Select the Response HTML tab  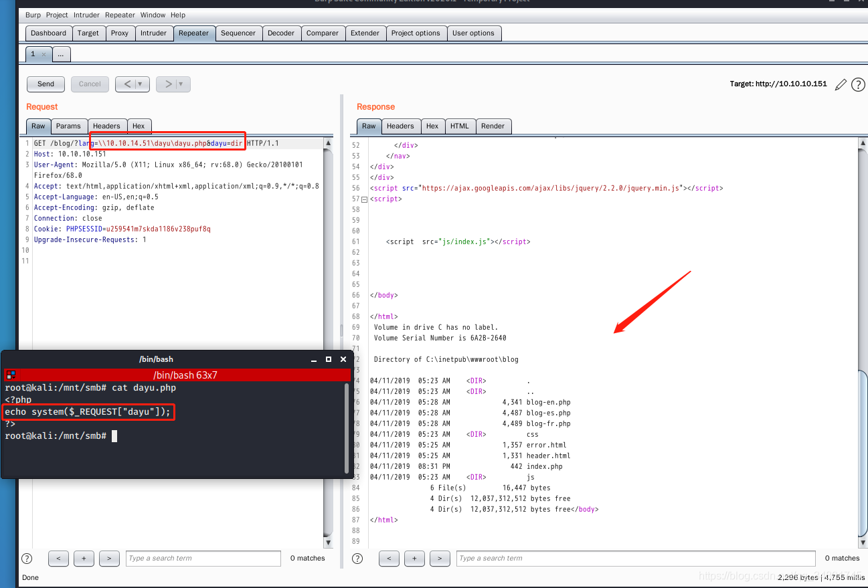460,126
